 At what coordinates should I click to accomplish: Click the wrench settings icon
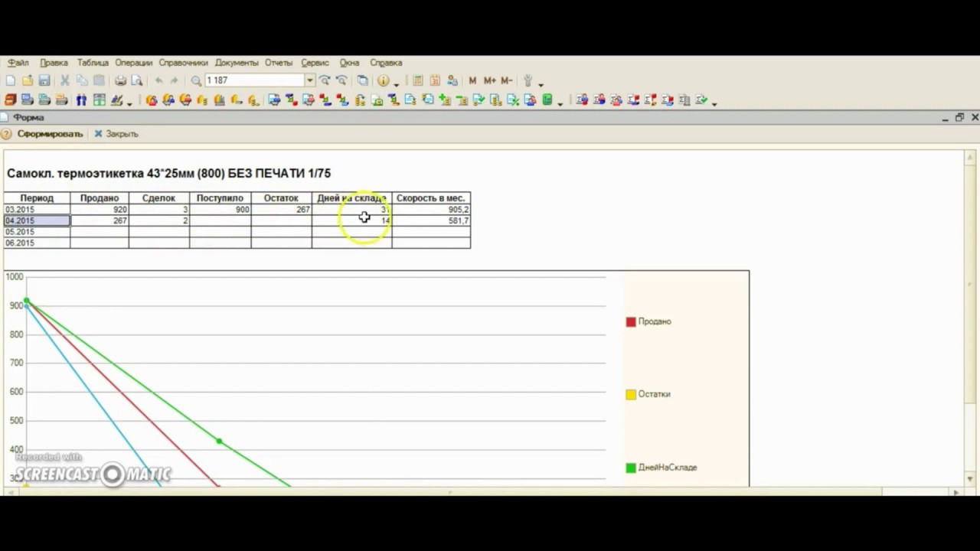[x=528, y=80]
